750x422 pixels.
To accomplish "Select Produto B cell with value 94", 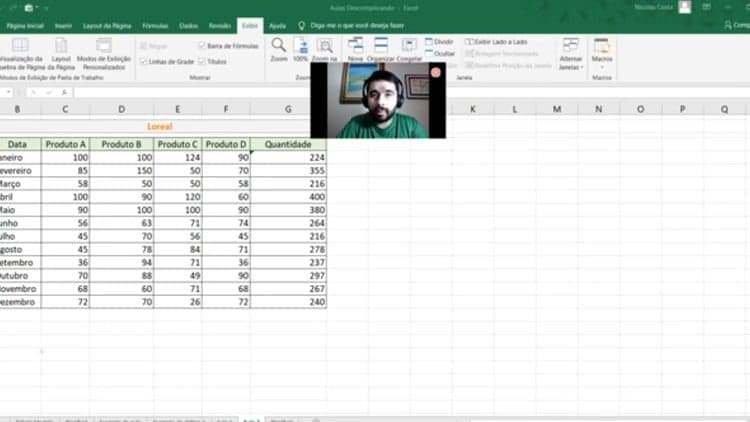I will pos(121,262).
